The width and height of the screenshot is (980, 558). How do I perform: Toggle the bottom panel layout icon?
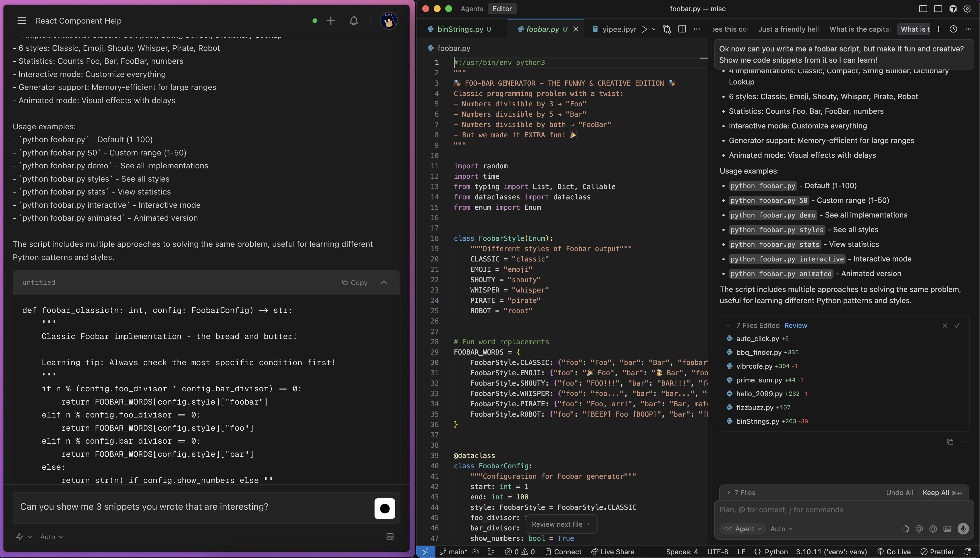click(938, 8)
